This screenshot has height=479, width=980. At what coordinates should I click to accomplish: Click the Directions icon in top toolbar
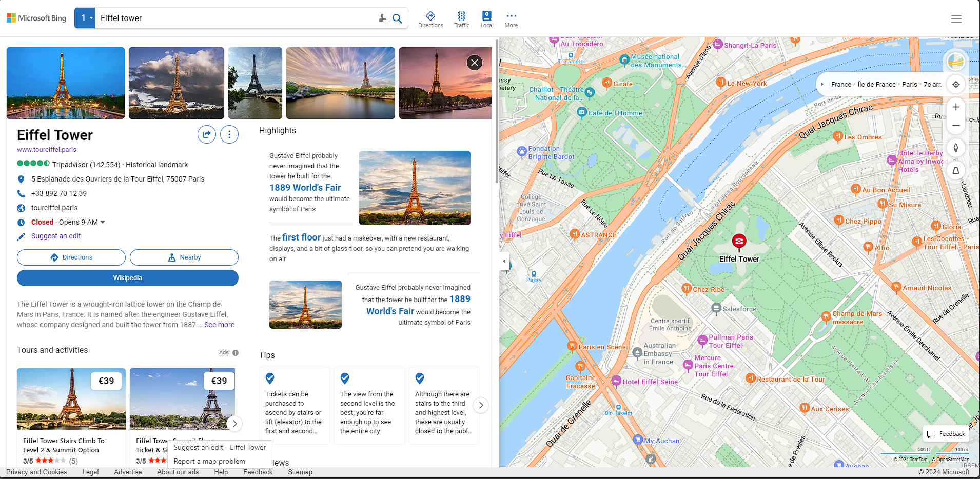[x=430, y=19]
